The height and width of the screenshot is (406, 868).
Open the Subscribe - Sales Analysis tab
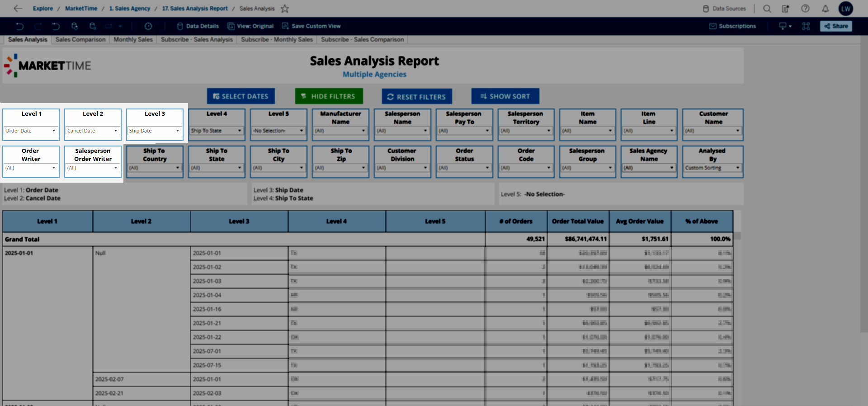(x=197, y=40)
